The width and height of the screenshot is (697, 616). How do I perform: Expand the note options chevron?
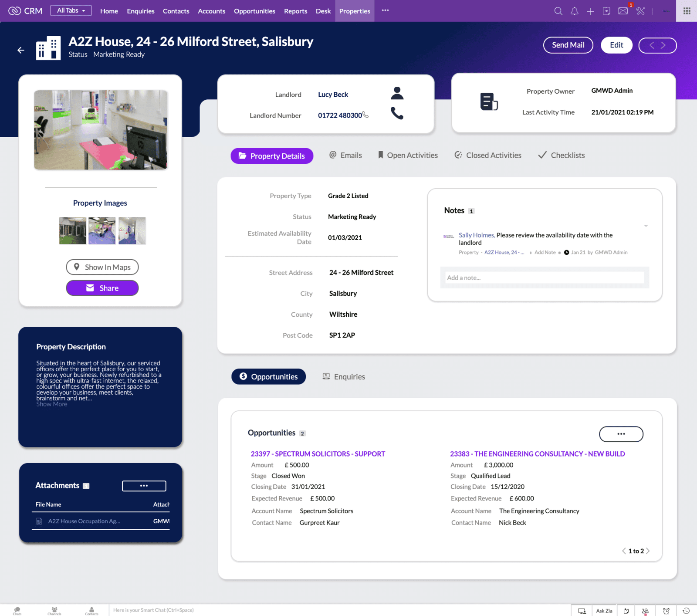click(x=646, y=226)
